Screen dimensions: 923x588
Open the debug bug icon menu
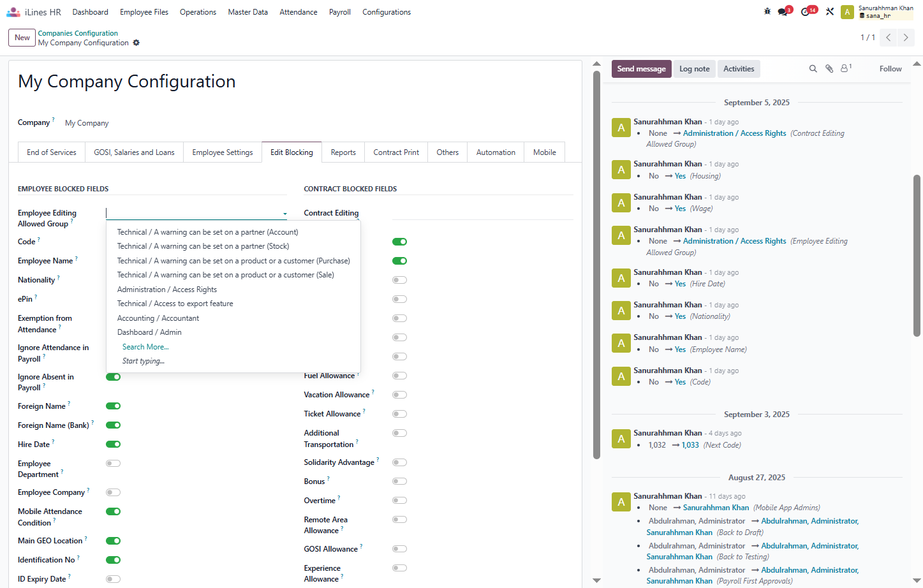(767, 11)
